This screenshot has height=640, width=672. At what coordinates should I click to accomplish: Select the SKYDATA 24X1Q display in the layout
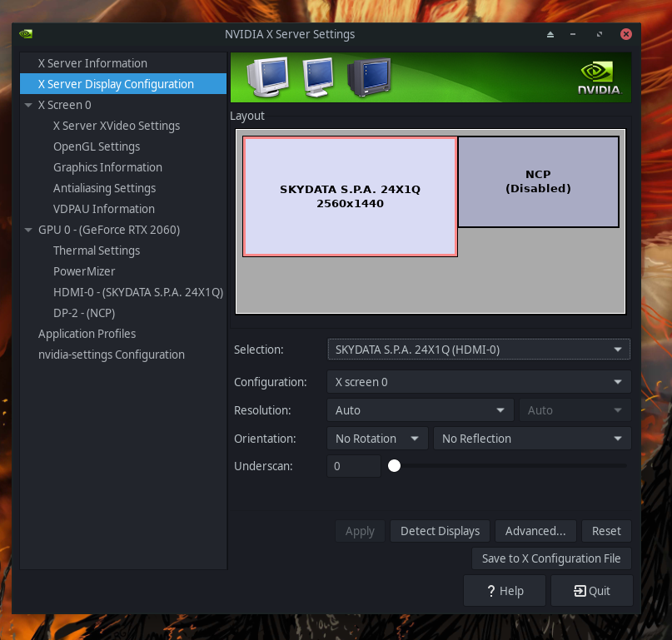point(350,196)
